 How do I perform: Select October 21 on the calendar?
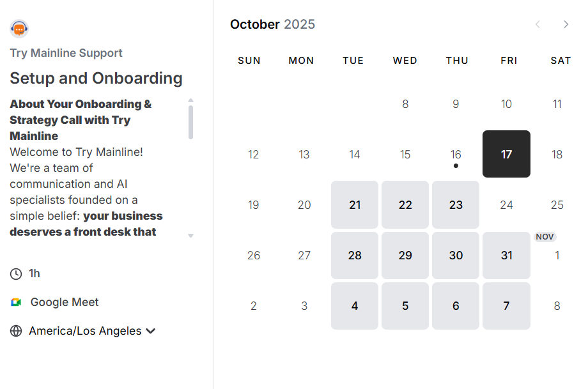point(355,204)
